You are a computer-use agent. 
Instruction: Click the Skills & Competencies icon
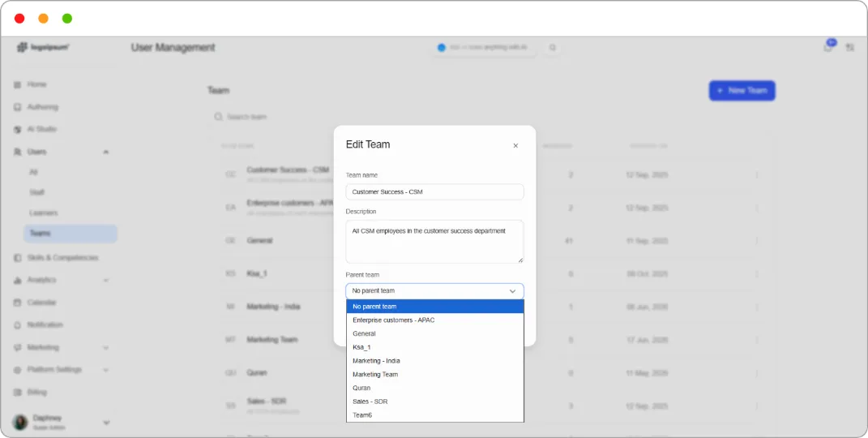tap(17, 258)
